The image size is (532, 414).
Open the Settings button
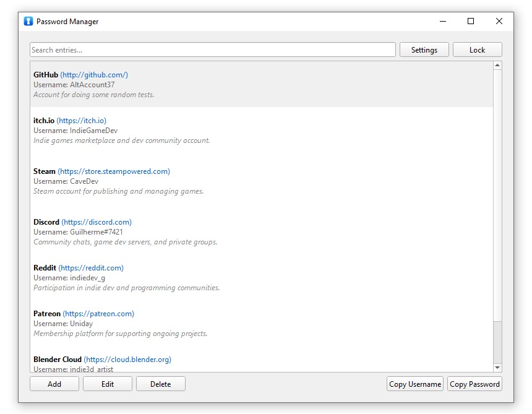[x=424, y=50]
